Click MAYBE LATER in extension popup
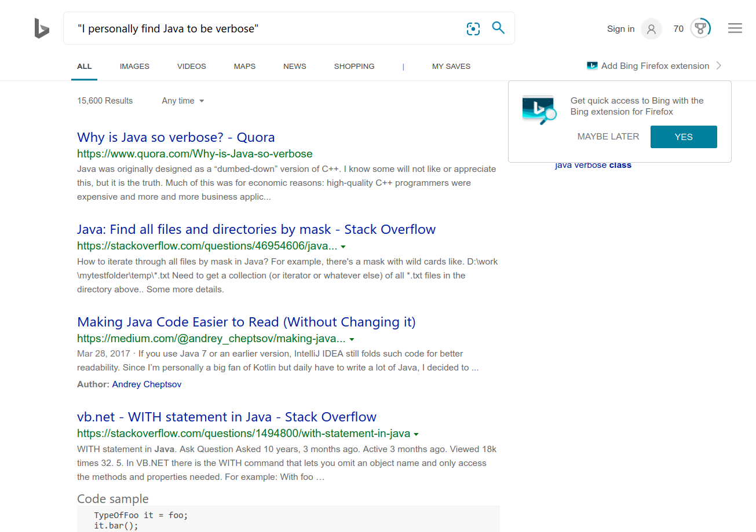756x532 pixels. [608, 137]
